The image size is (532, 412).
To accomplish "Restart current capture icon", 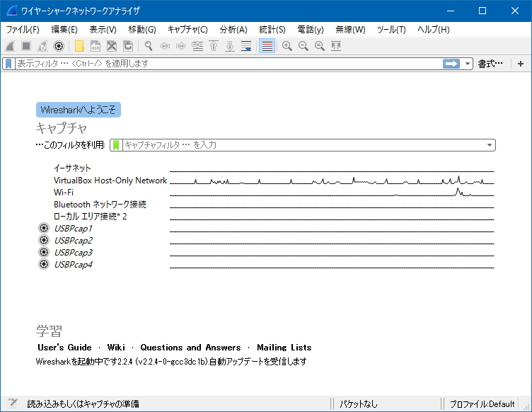I will [42, 46].
